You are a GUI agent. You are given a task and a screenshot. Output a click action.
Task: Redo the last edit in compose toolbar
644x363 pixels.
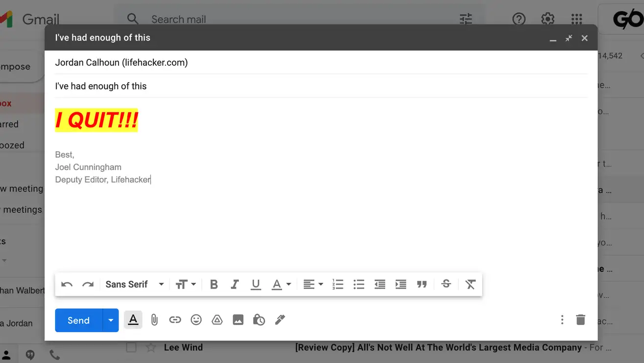pos(88,284)
